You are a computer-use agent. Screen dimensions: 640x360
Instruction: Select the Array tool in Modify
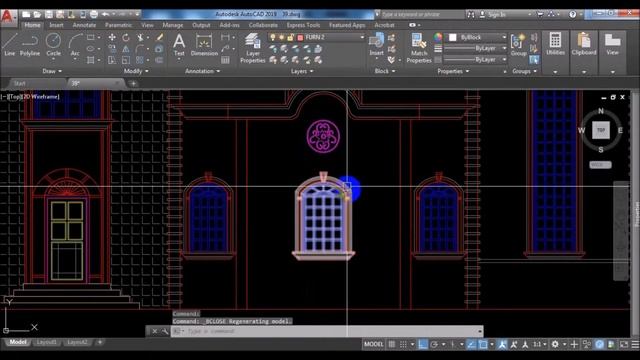140,60
